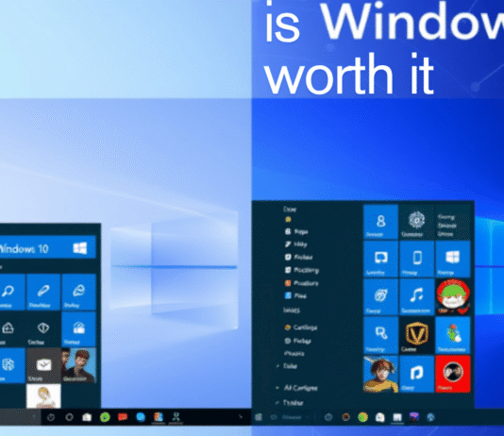This screenshot has height=436, width=504.
Task: Click the yellow icon under the list heading
Action: (288, 220)
